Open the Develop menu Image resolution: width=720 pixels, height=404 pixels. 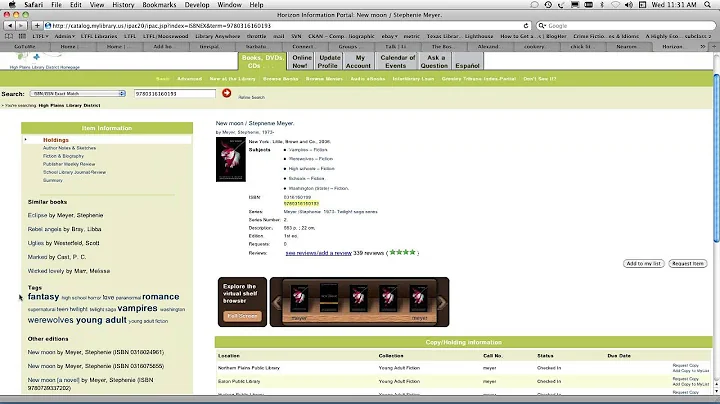[197, 5]
